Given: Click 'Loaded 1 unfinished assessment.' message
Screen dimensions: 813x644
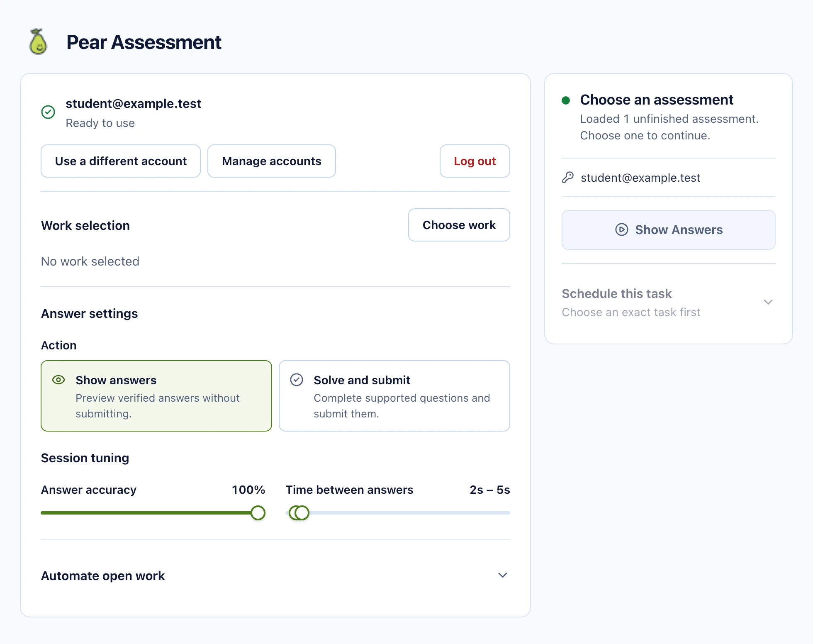Looking at the screenshot, I should tap(669, 119).
